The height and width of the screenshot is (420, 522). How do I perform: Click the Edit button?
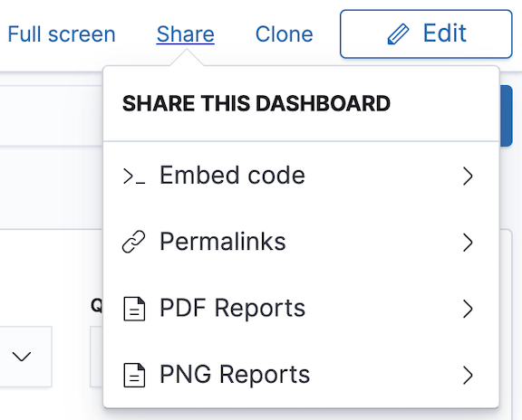[426, 33]
